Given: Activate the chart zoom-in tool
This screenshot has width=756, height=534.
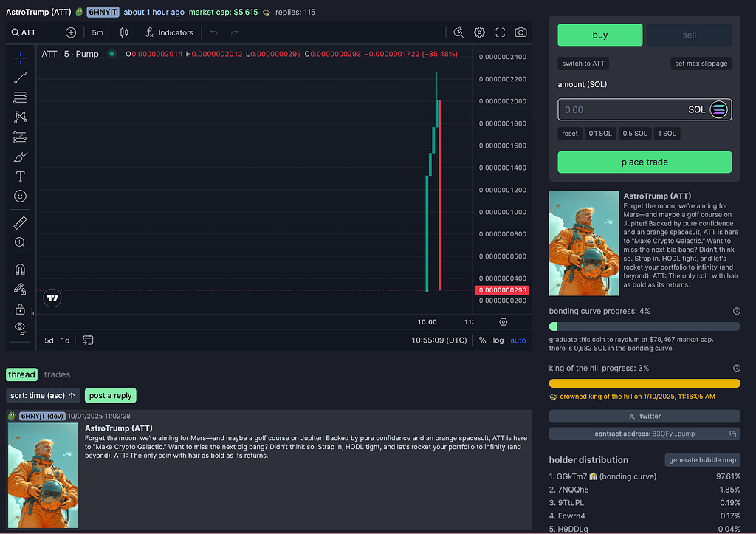Looking at the screenshot, I should tap(20, 242).
